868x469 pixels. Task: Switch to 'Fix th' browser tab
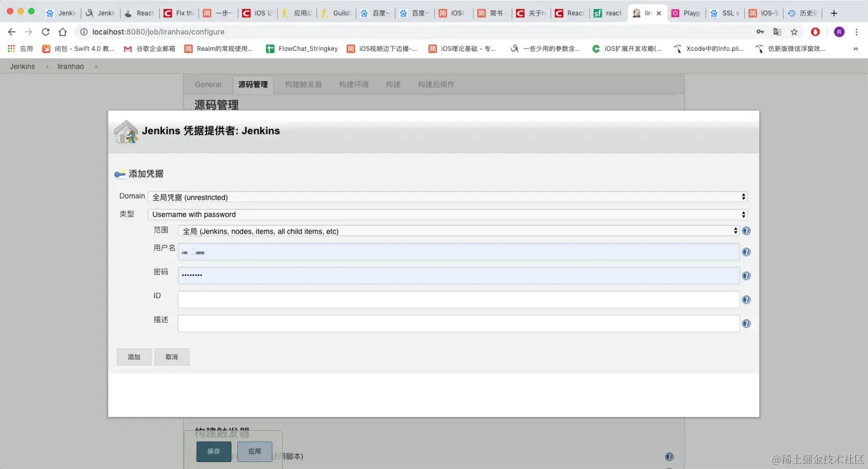pos(179,13)
